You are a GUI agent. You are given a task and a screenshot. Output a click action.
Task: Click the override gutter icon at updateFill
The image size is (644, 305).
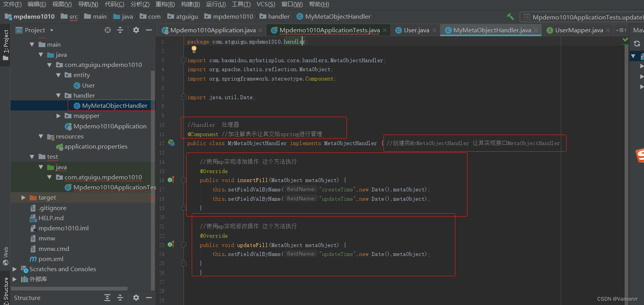(x=171, y=245)
